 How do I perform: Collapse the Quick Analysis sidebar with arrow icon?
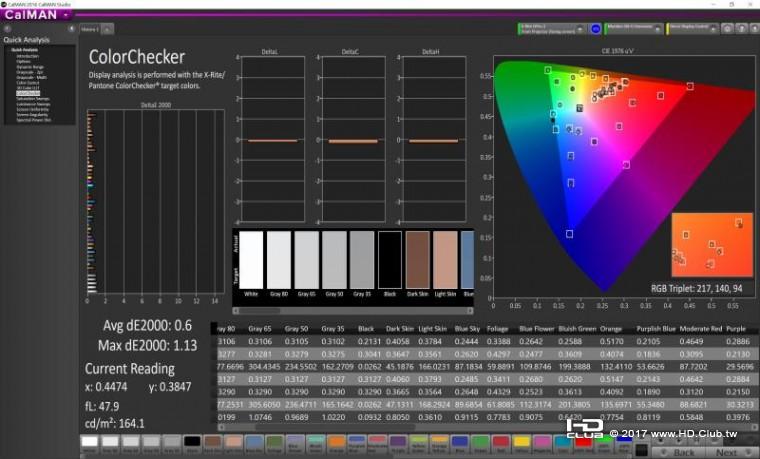(x=71, y=29)
